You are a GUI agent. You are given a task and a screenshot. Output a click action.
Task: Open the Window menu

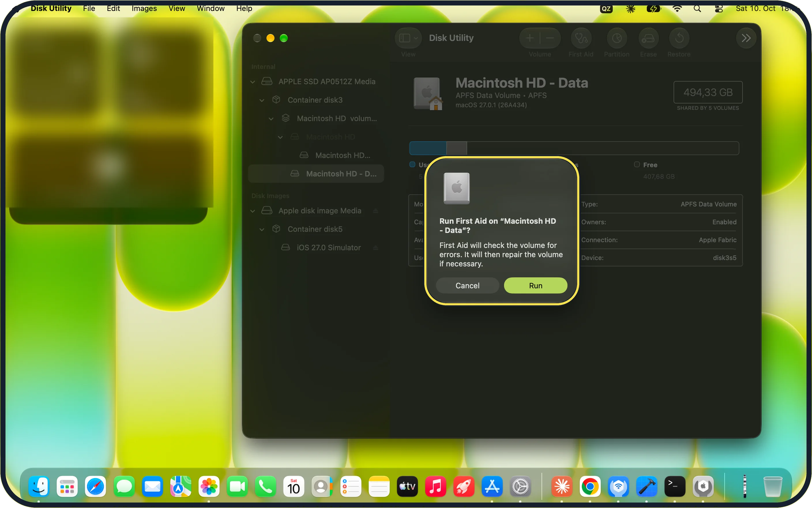(x=211, y=8)
